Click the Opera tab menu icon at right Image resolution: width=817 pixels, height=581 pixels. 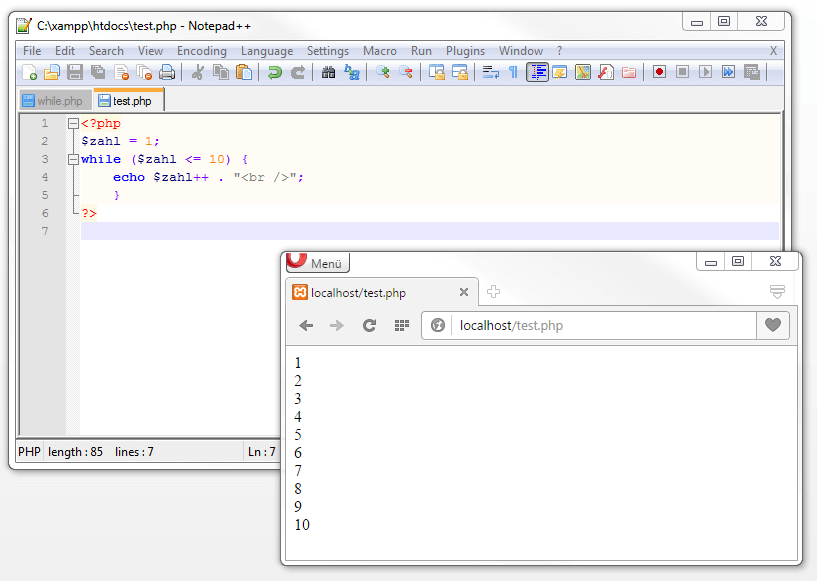click(x=777, y=291)
